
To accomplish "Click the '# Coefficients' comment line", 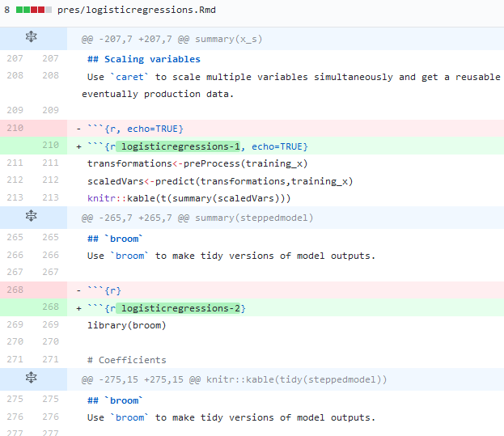I will (127, 360).
